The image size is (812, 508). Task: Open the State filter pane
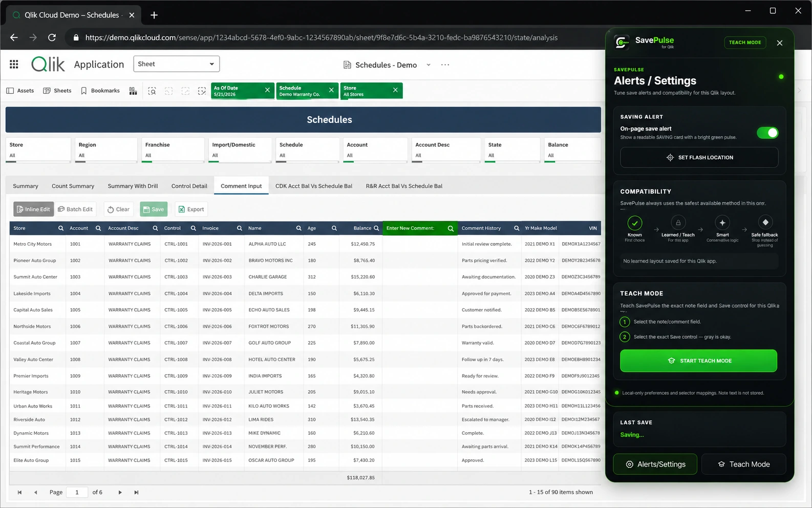pos(512,150)
